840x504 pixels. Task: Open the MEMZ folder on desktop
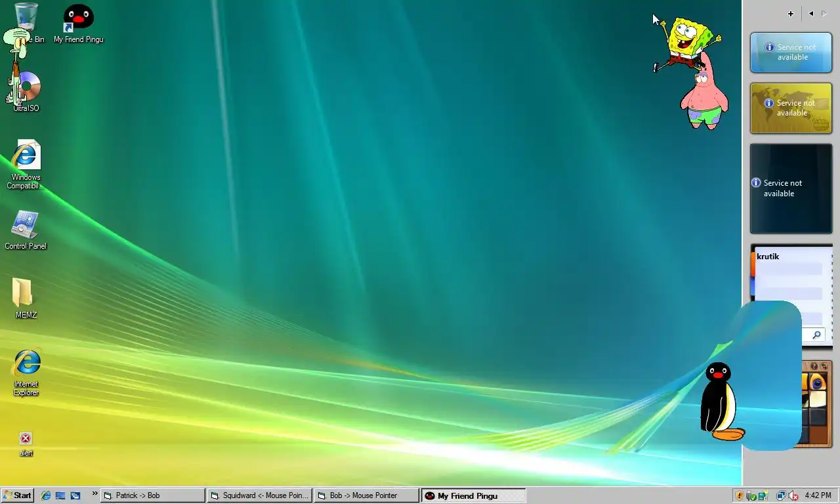tap(26, 299)
